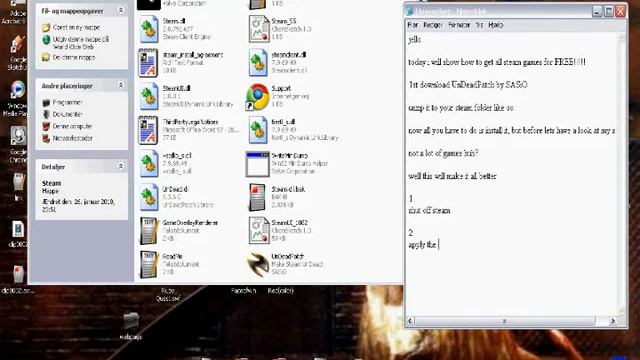The height and width of the screenshot is (360, 640).
Task: Click the Opret en ny mappe link
Action: [x=76, y=27]
